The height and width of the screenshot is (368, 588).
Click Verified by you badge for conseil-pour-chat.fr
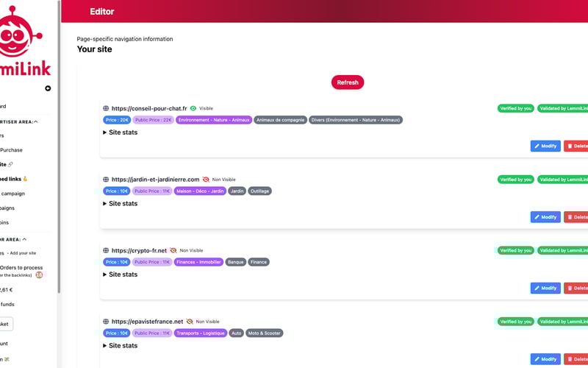click(516, 108)
